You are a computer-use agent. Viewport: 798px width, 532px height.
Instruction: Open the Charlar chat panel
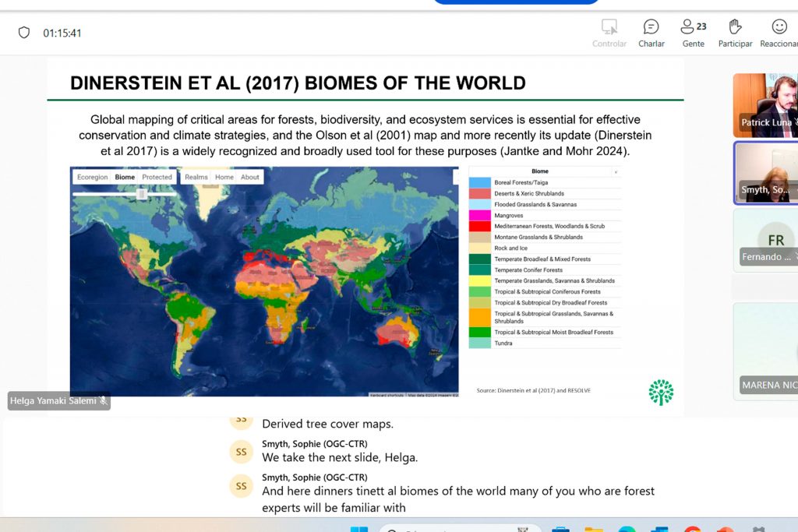pyautogui.click(x=651, y=32)
